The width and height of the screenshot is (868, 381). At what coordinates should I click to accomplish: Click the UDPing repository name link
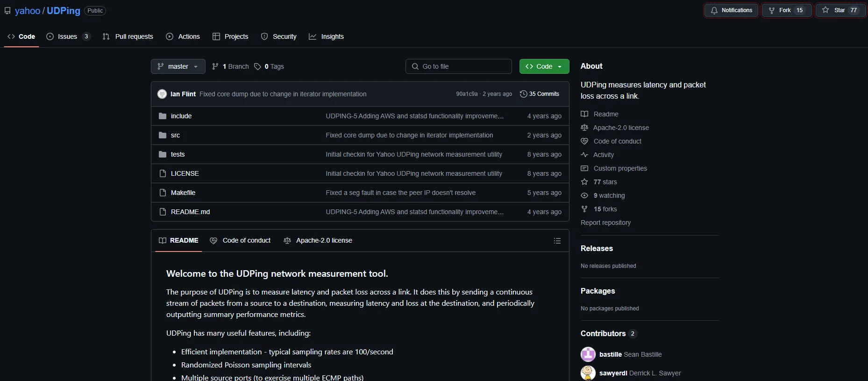point(64,11)
